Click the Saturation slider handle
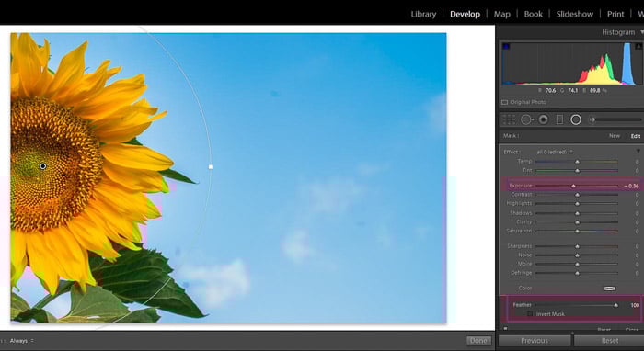 577,232
